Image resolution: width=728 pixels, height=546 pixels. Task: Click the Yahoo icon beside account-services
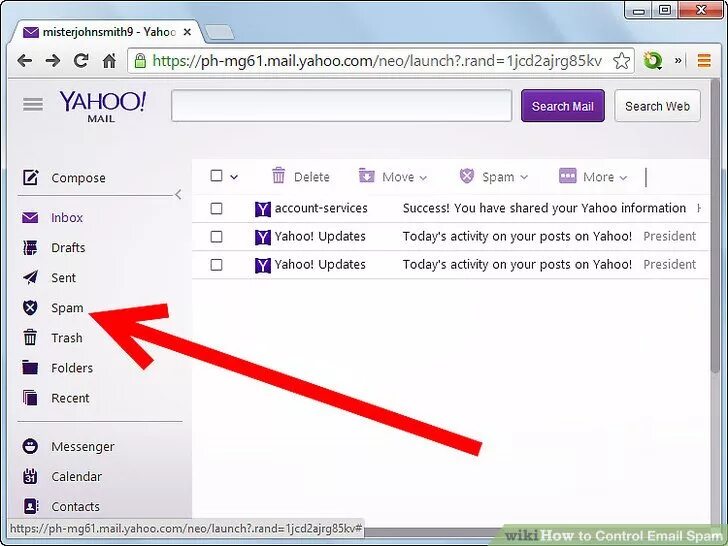pyautogui.click(x=263, y=209)
